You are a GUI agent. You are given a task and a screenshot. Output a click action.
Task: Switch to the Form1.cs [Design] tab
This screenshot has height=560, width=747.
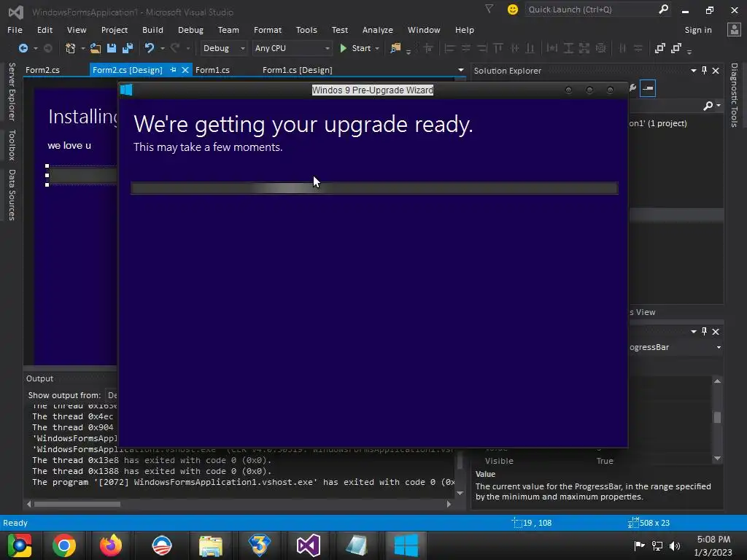tap(298, 70)
